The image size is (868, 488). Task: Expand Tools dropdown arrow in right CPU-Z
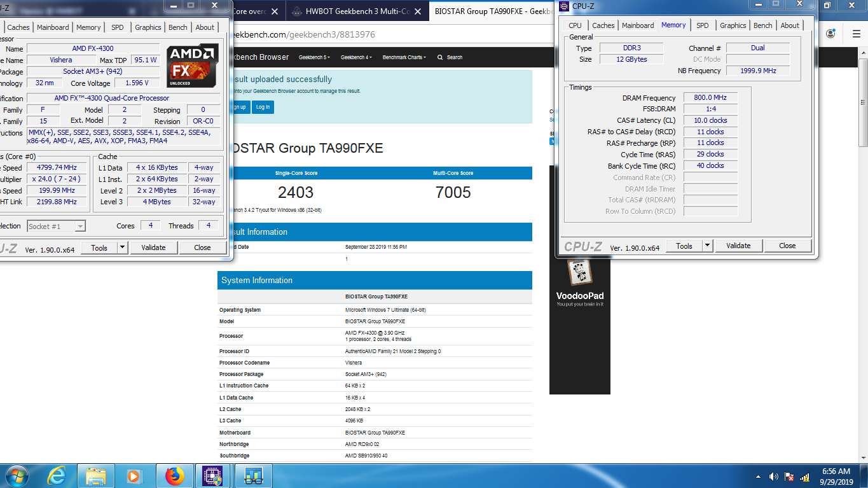pyautogui.click(x=708, y=246)
